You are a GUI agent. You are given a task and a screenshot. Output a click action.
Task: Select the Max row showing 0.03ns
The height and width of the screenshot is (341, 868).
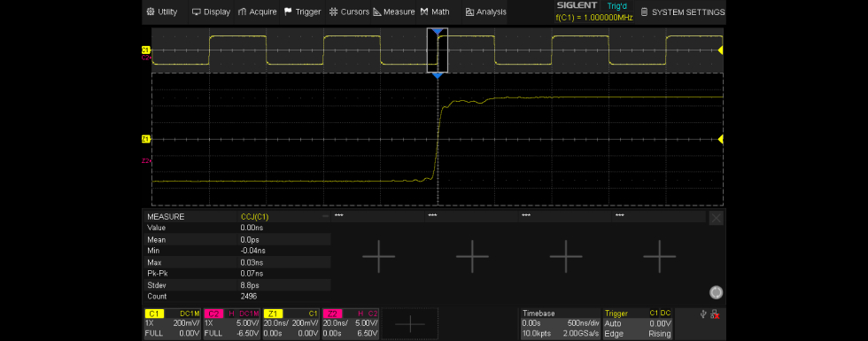[x=237, y=262]
